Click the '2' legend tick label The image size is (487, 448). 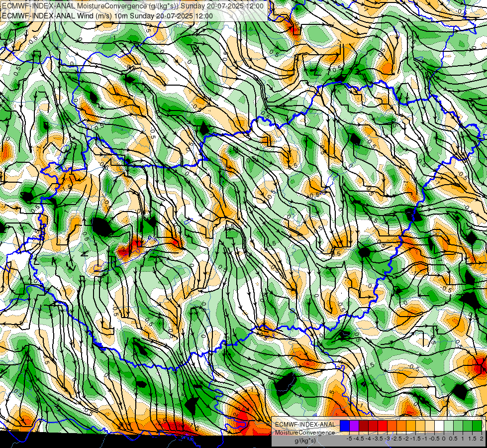pos(482,439)
